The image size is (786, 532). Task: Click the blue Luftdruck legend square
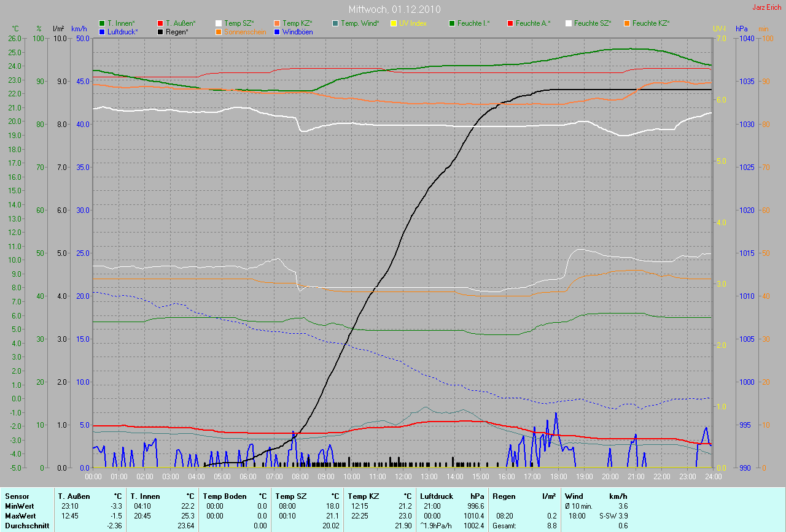102,31
